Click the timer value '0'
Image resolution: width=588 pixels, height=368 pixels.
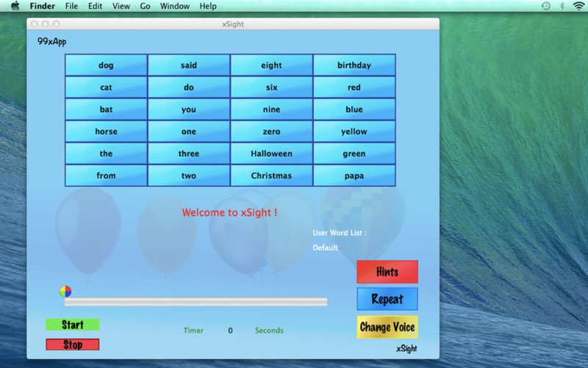230,330
